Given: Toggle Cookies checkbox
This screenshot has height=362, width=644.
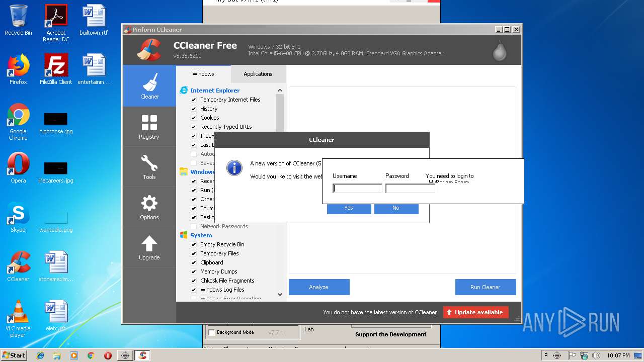Looking at the screenshot, I should (x=194, y=118).
